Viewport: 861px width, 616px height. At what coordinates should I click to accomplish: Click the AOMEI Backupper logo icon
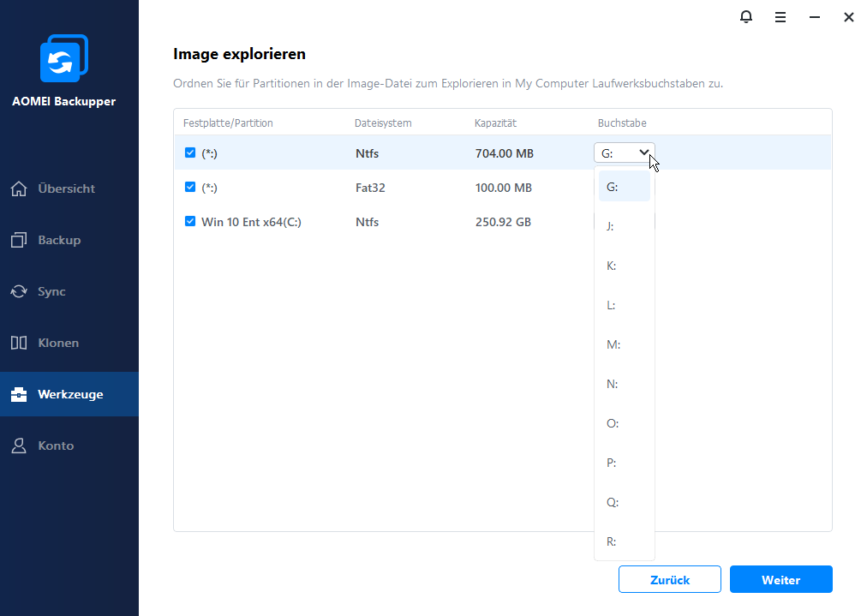tap(64, 58)
